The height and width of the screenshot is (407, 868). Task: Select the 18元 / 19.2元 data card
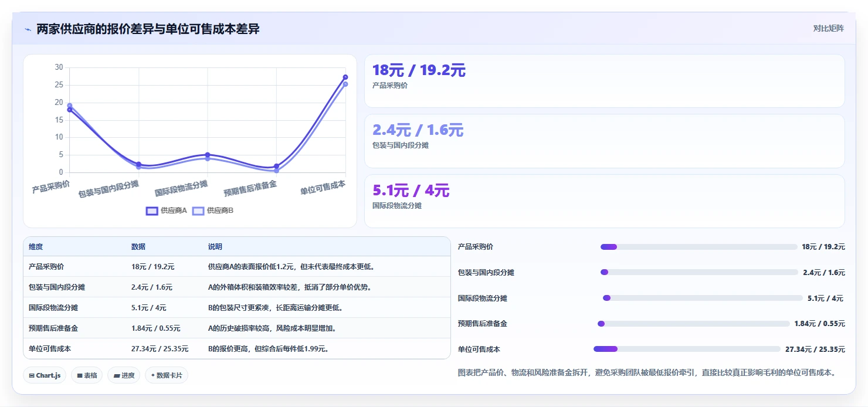[x=605, y=81]
